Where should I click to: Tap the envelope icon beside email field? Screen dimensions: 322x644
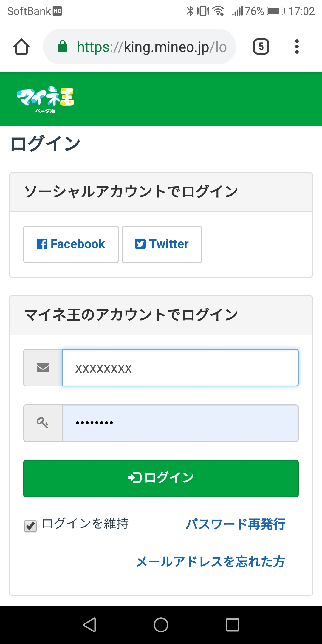coord(43,368)
